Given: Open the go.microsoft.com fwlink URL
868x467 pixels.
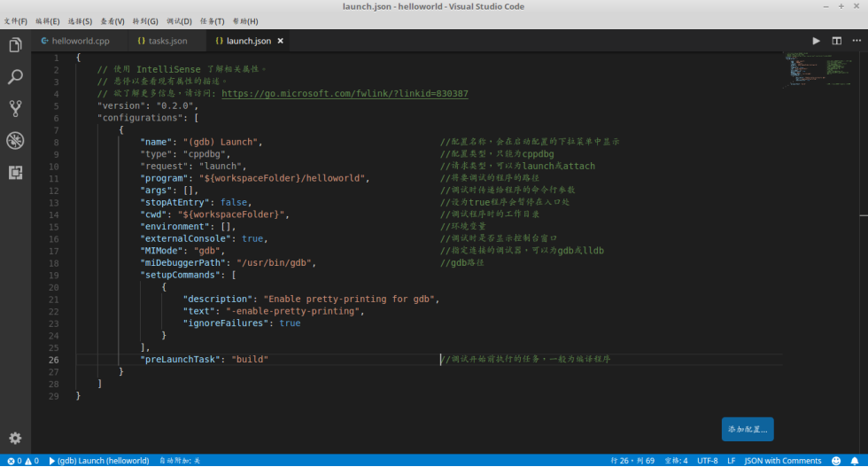Looking at the screenshot, I should point(345,94).
